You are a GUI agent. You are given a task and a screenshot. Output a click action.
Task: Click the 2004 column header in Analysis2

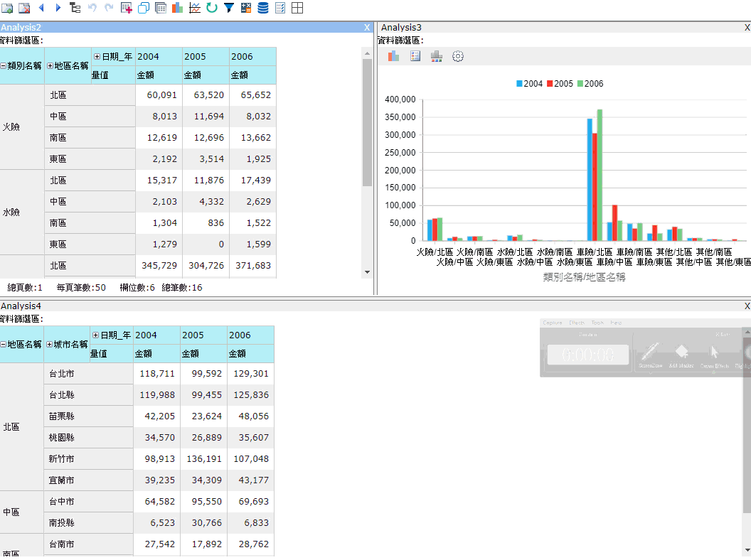coord(159,56)
